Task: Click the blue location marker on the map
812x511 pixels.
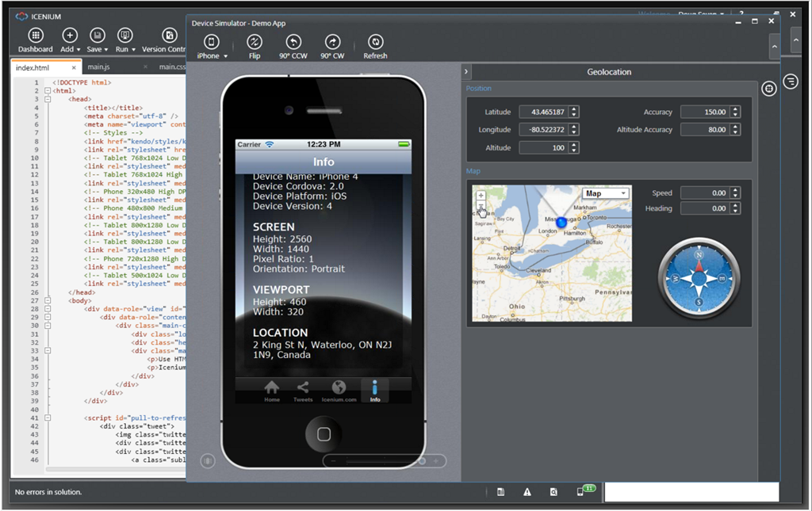Action: tap(561, 223)
